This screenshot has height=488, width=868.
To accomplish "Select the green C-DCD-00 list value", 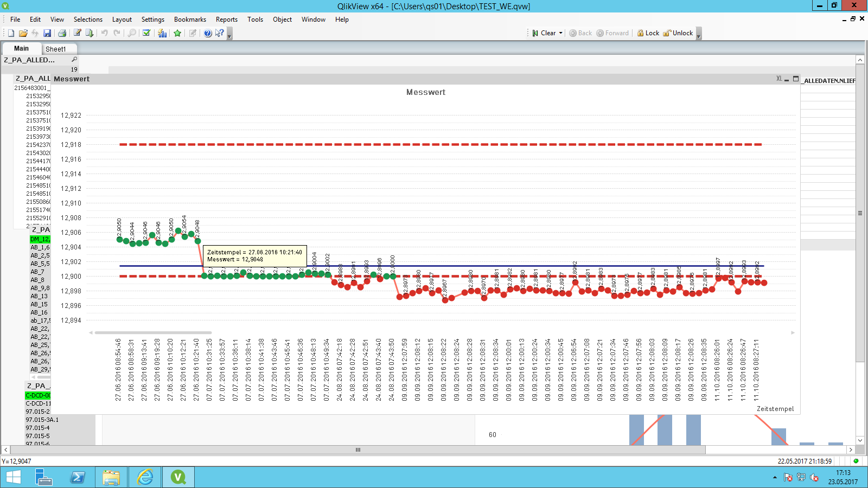I will pyautogui.click(x=38, y=395).
